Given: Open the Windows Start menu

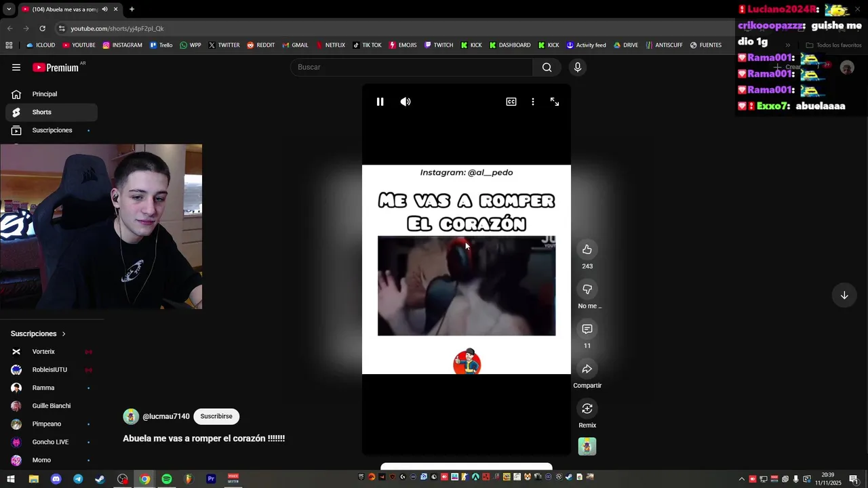Looking at the screenshot, I should (x=11, y=479).
